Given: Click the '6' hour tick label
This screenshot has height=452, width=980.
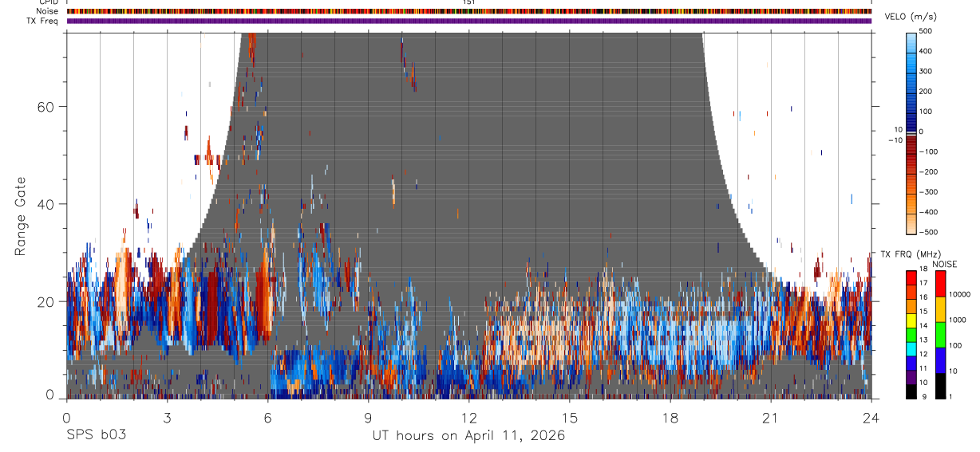Looking at the screenshot, I should pos(267,418).
